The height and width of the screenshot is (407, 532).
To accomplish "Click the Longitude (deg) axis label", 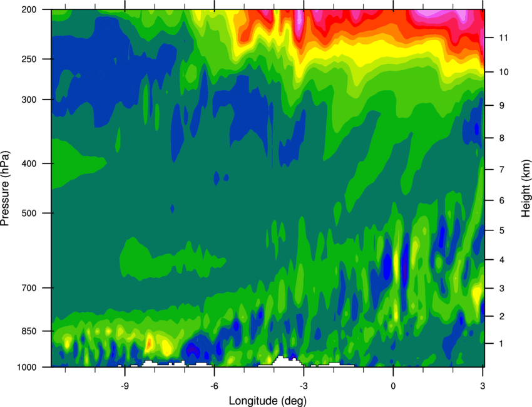I will pyautogui.click(x=268, y=401).
